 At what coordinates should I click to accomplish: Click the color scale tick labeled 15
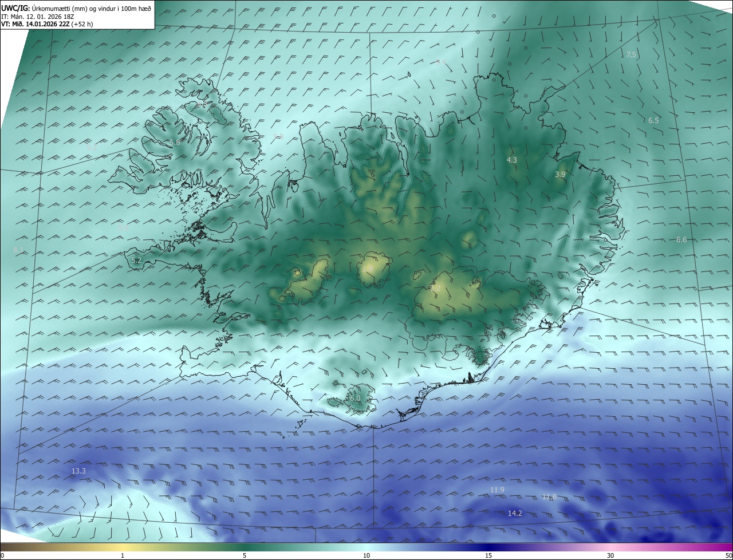click(488, 555)
